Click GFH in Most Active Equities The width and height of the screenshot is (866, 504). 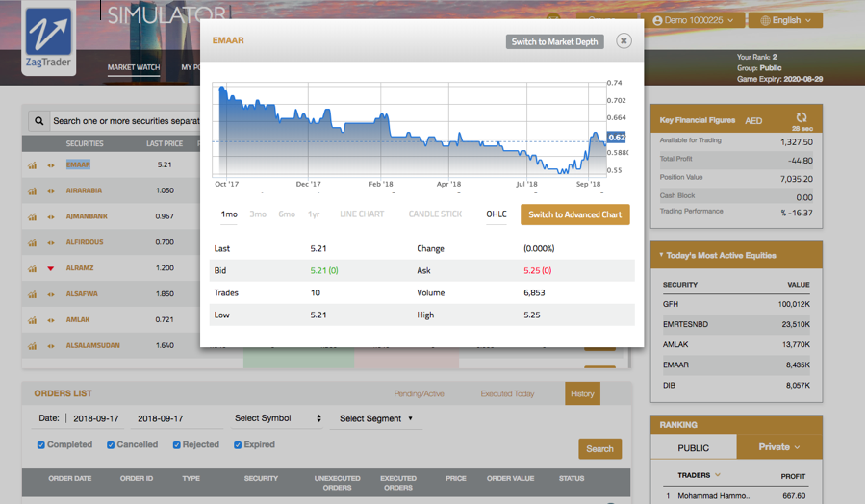tap(671, 304)
